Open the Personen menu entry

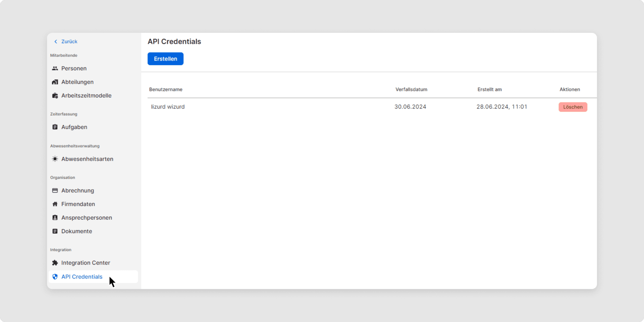74,68
